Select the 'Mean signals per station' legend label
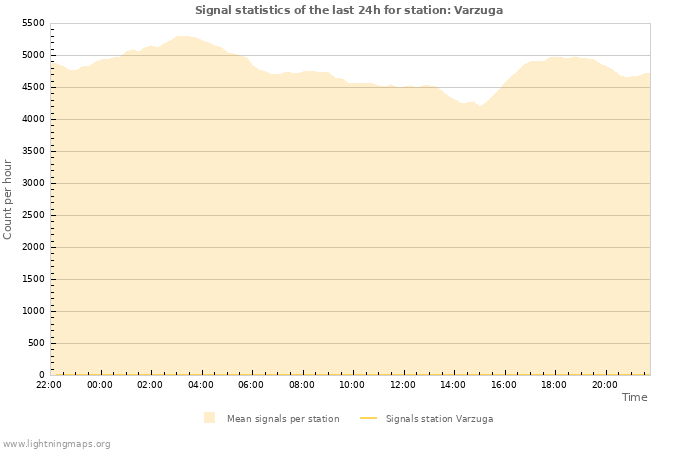This screenshot has width=700, height=450. coord(283,418)
